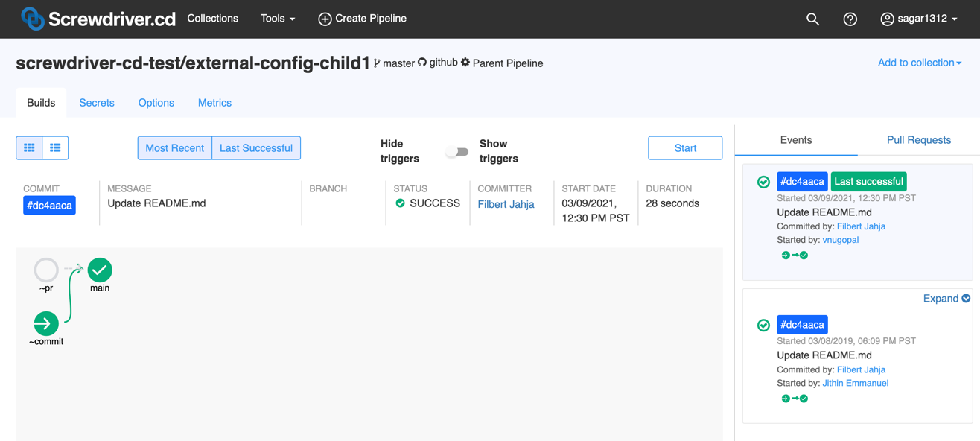Click the Start button
Image resolution: width=980 pixels, height=441 pixels.
(685, 148)
